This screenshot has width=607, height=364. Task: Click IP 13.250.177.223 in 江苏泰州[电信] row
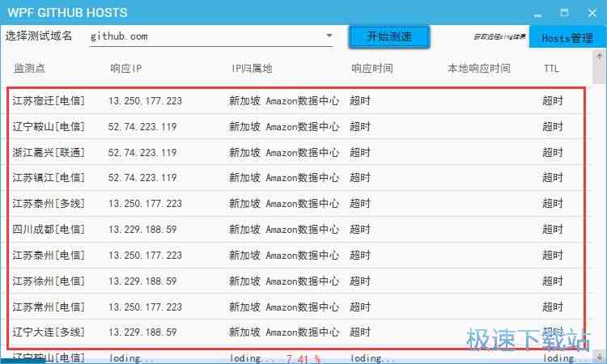tap(145, 256)
